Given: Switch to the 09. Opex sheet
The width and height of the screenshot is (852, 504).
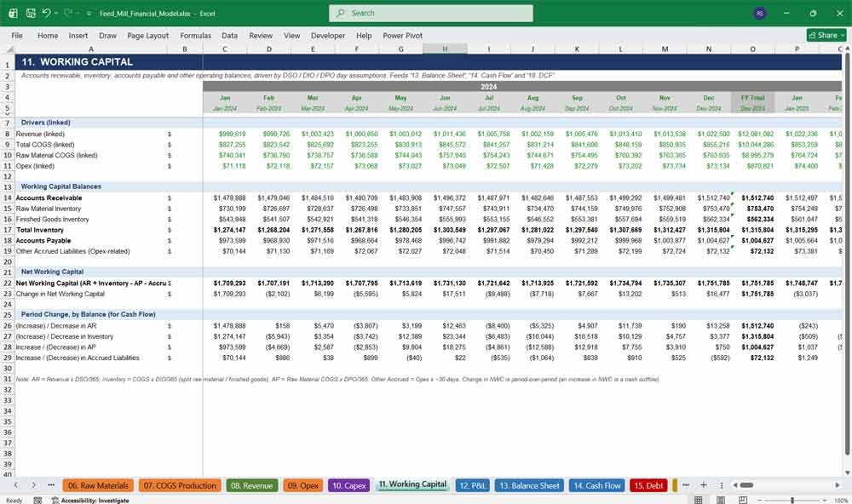Looking at the screenshot, I should coord(303,485).
